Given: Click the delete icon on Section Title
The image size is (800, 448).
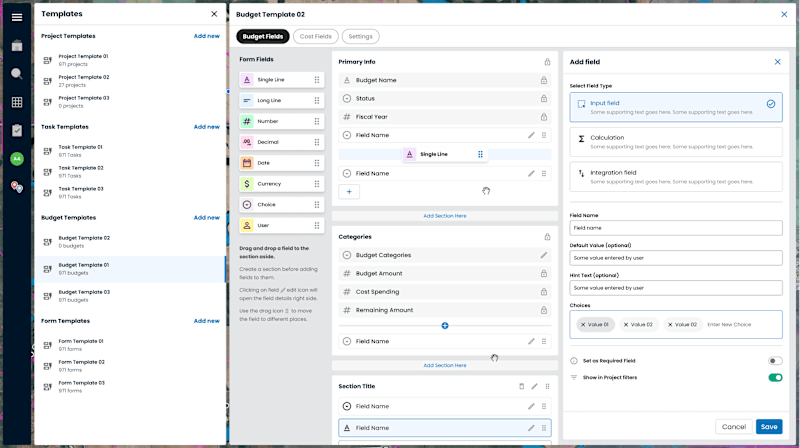Looking at the screenshot, I should click(521, 386).
